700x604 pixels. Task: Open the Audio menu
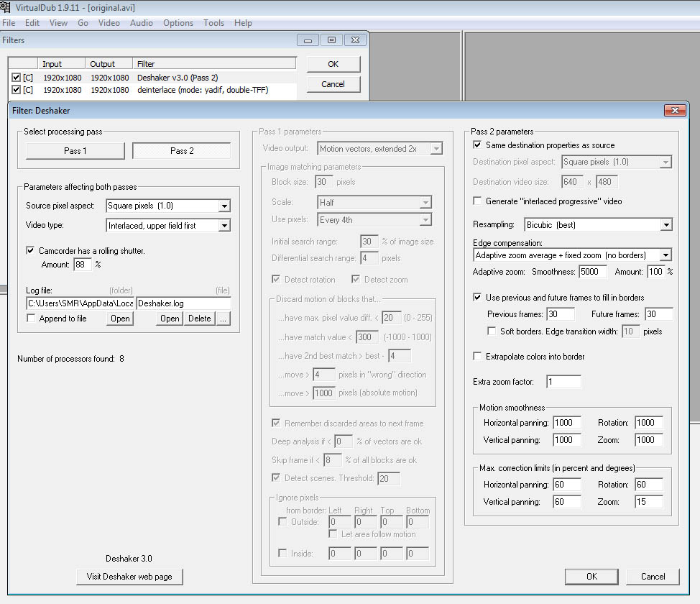[x=142, y=23]
